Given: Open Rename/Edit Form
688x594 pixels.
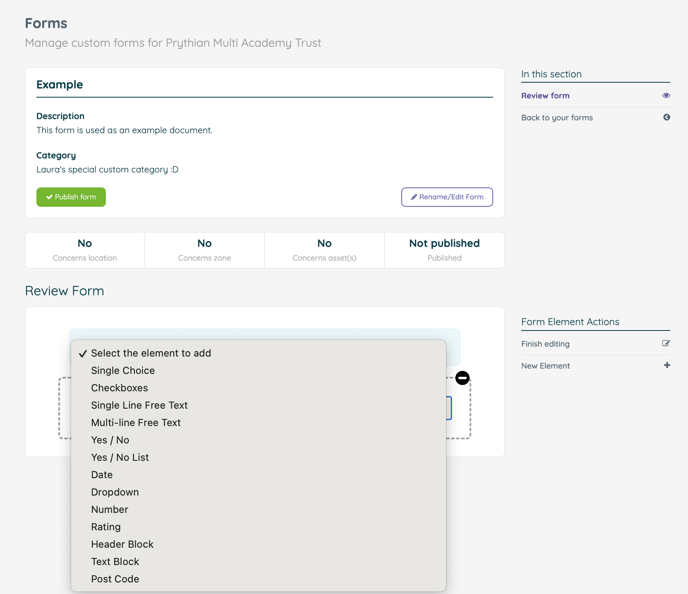Looking at the screenshot, I should point(447,197).
